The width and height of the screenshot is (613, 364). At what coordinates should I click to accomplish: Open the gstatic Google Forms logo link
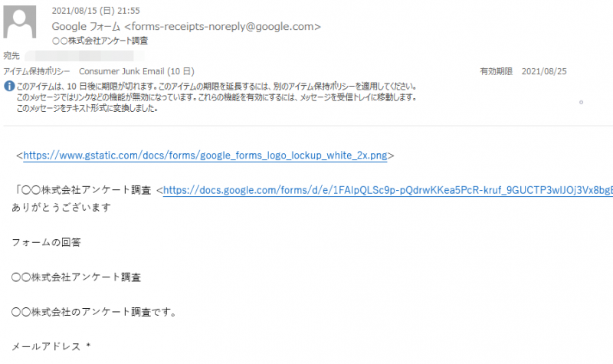(205, 156)
